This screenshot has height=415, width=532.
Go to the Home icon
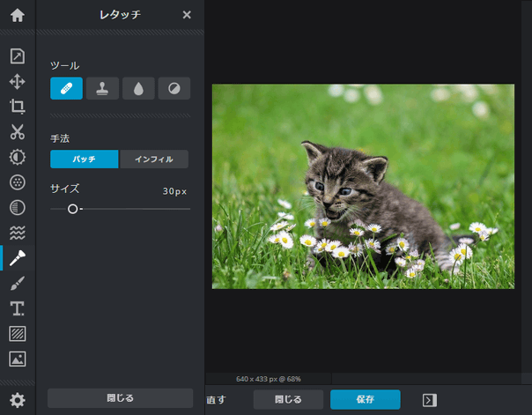click(18, 15)
